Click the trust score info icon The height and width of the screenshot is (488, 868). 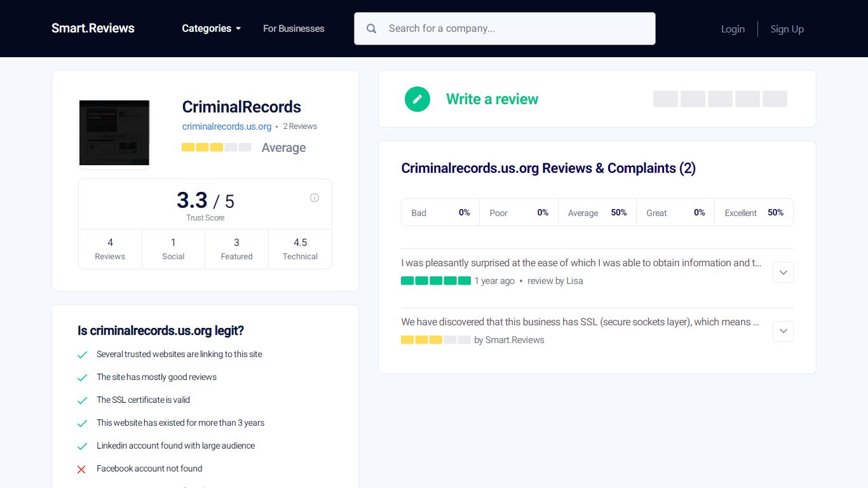(x=315, y=198)
